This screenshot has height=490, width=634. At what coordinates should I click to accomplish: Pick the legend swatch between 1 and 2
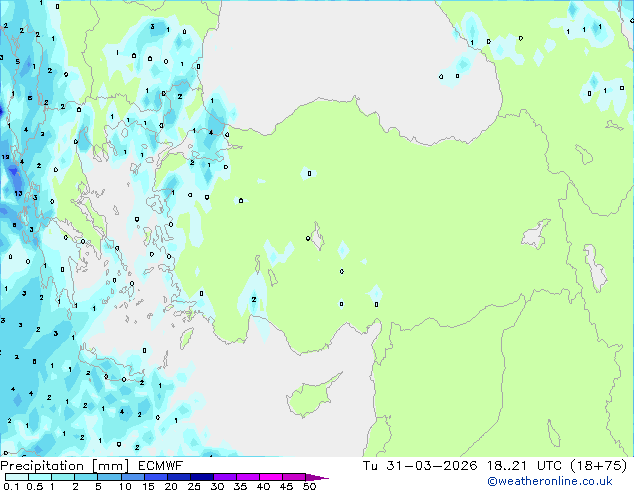tap(63, 477)
